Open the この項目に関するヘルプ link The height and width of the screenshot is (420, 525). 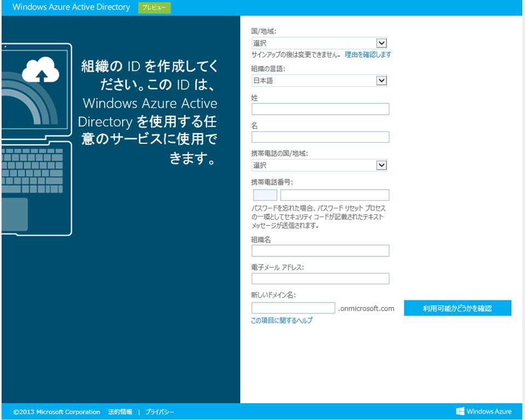(x=282, y=320)
